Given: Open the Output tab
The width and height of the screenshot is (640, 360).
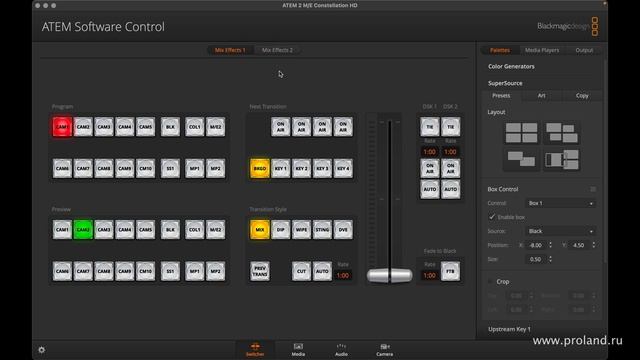Looking at the screenshot, I should coord(584,50).
